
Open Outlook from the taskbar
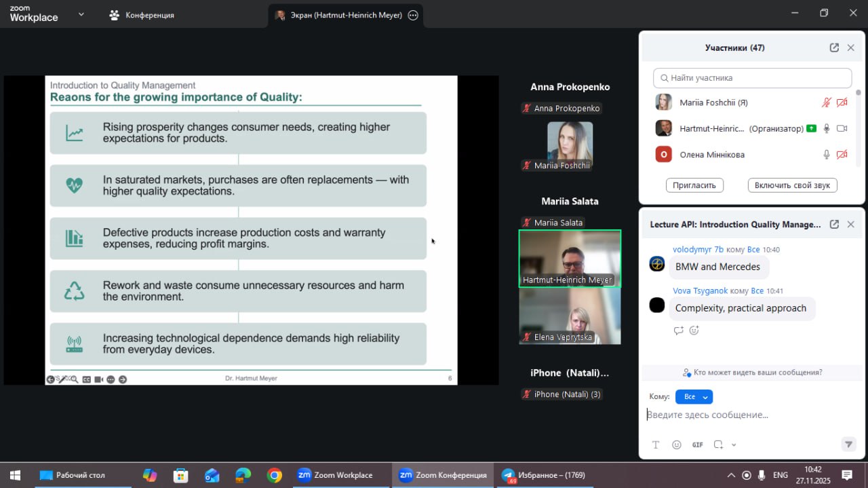[212, 475]
